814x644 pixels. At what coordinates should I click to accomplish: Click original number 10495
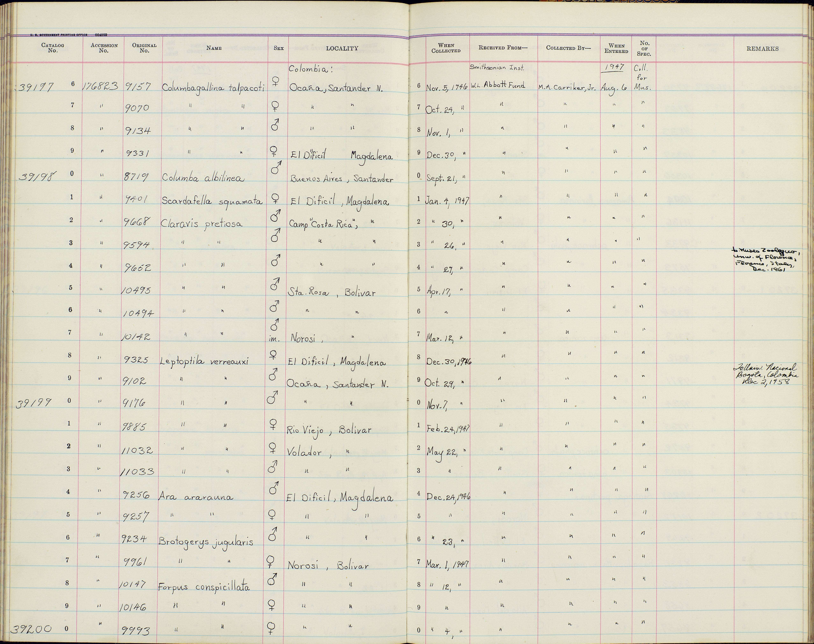coord(135,290)
